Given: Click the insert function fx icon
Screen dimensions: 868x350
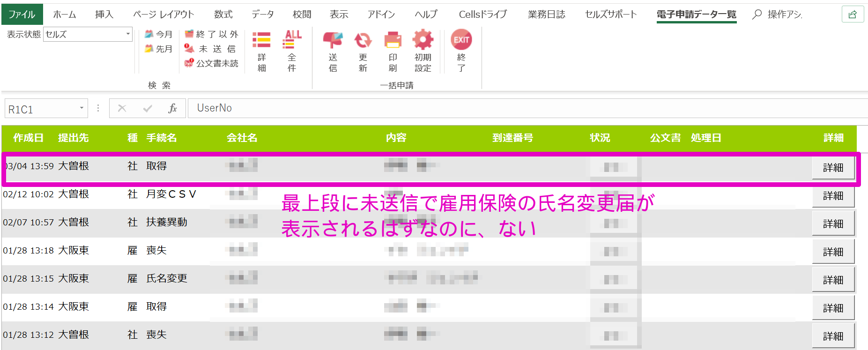Looking at the screenshot, I should [172, 108].
